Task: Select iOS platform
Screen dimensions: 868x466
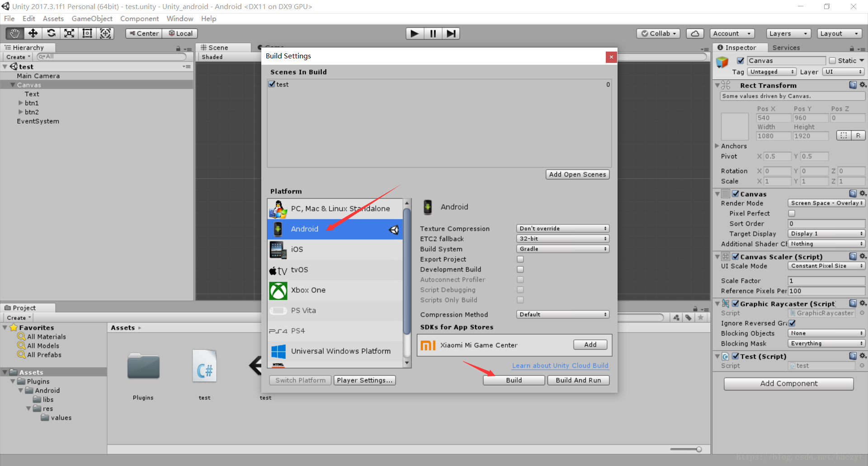Action: (335, 249)
